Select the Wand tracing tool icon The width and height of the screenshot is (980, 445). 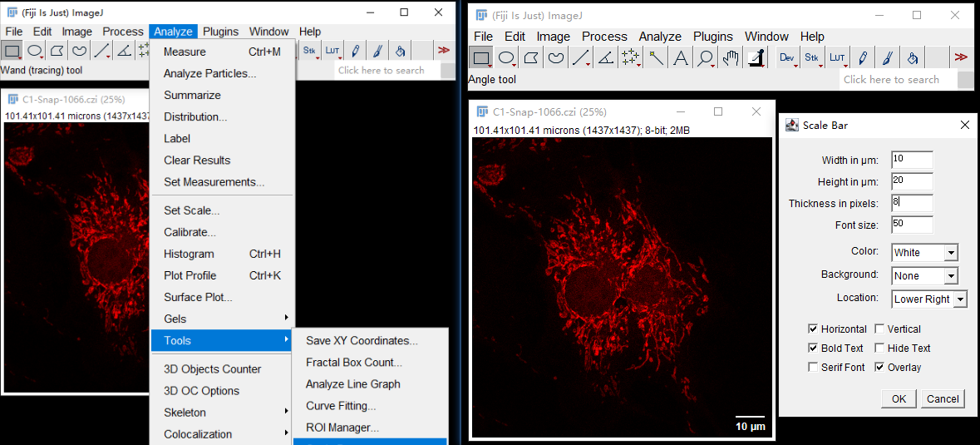coord(656,58)
